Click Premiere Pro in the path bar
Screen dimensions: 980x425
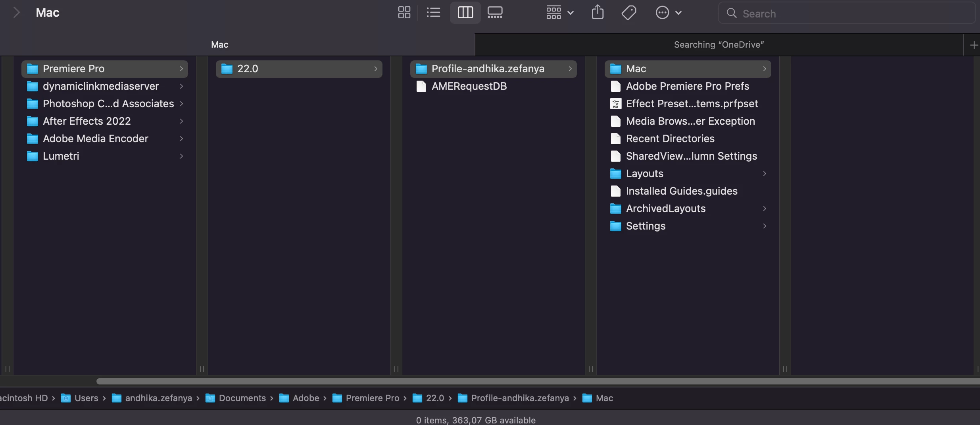[365, 398]
